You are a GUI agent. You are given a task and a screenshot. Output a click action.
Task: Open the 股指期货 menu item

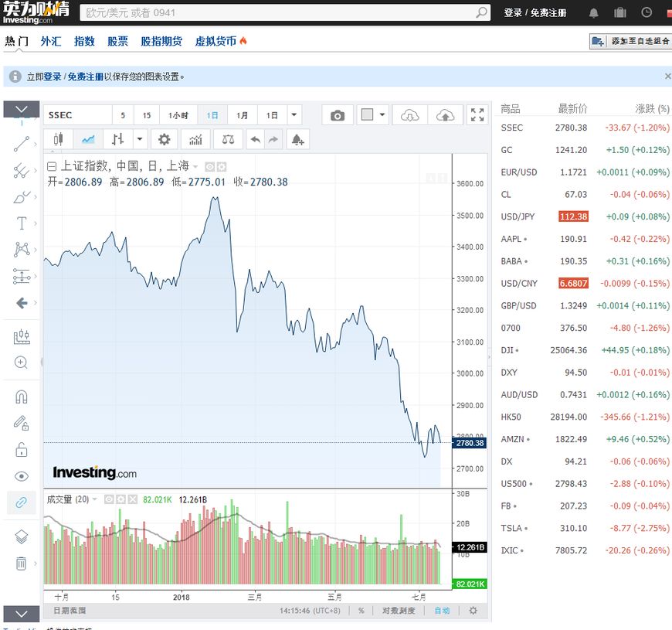click(x=161, y=41)
